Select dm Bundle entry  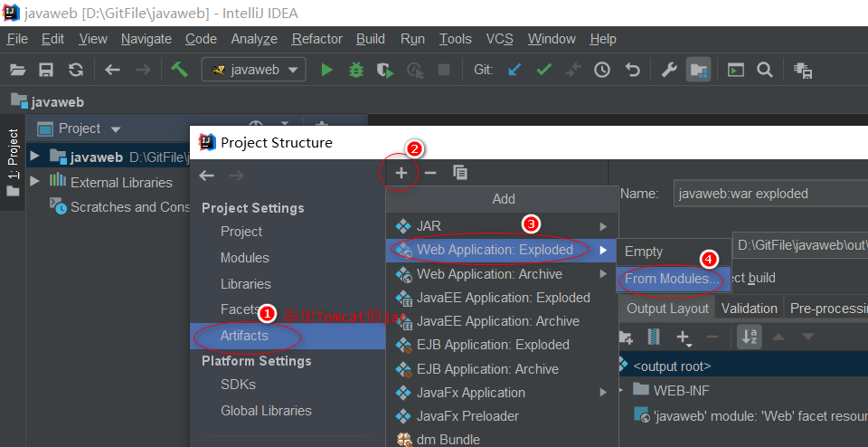click(x=502, y=439)
